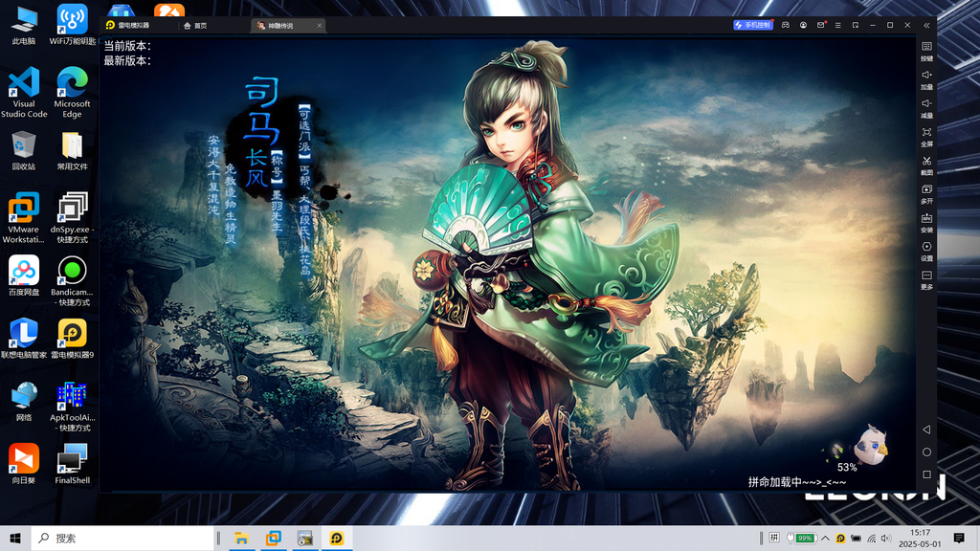
Task: Close the 神雕传说 tab
Action: (320, 26)
